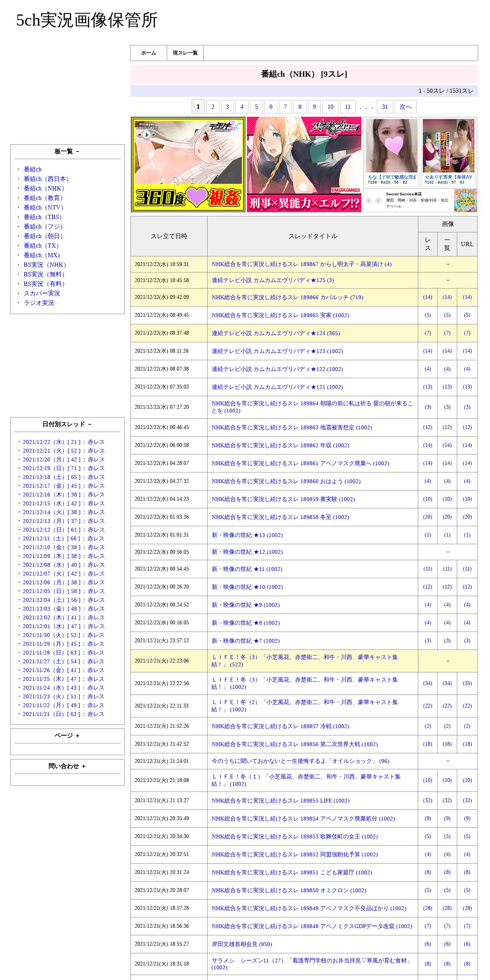Click 一覧 count (20) for 189858 冬至
Screen dimensions: 490x980
coord(447,517)
